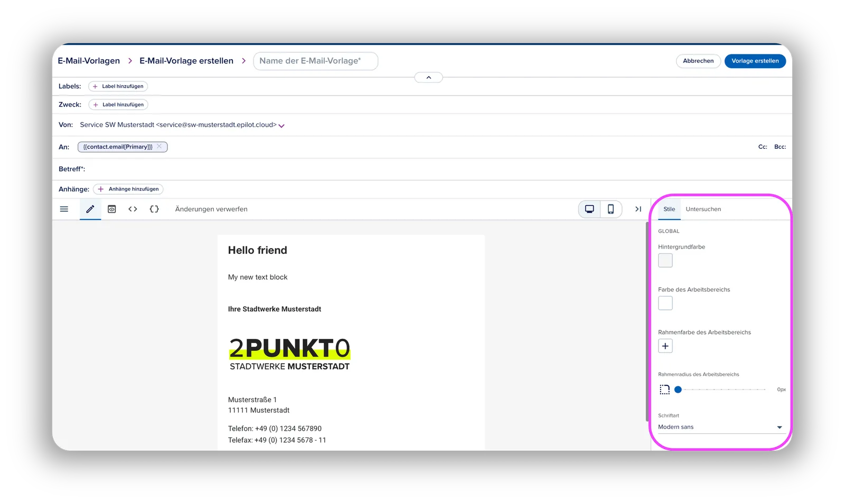This screenshot has height=504, width=845.
Task: Click the Rahmenradius slider handle
Action: pos(678,389)
